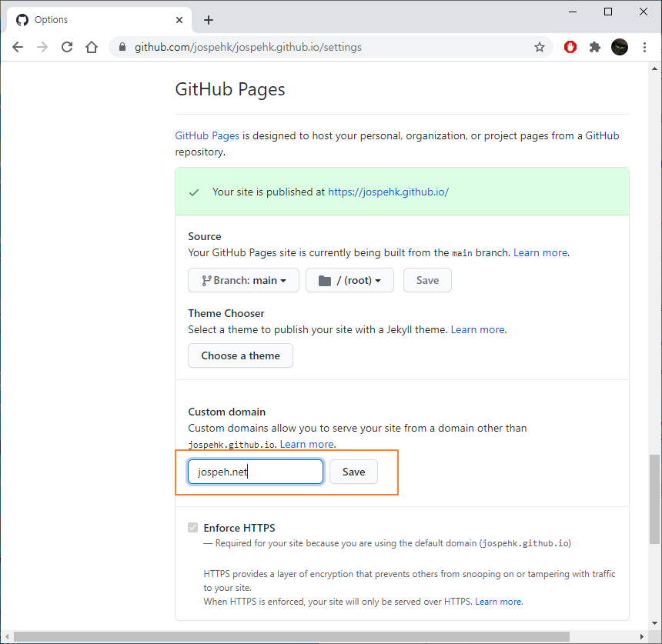Click the vertical scrollbar thumb
Viewport: 662px width, 644px height.
pyautogui.click(x=654, y=499)
